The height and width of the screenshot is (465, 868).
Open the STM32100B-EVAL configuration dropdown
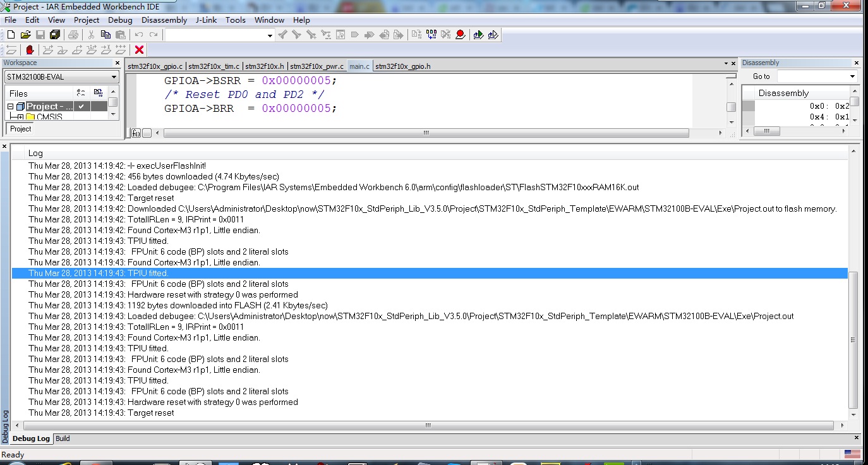(61, 77)
